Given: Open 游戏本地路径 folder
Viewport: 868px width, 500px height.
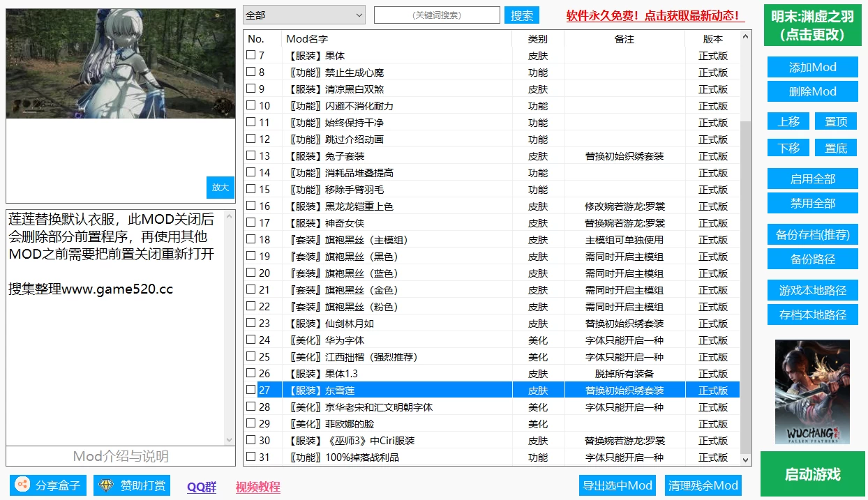Looking at the screenshot, I should point(813,290).
